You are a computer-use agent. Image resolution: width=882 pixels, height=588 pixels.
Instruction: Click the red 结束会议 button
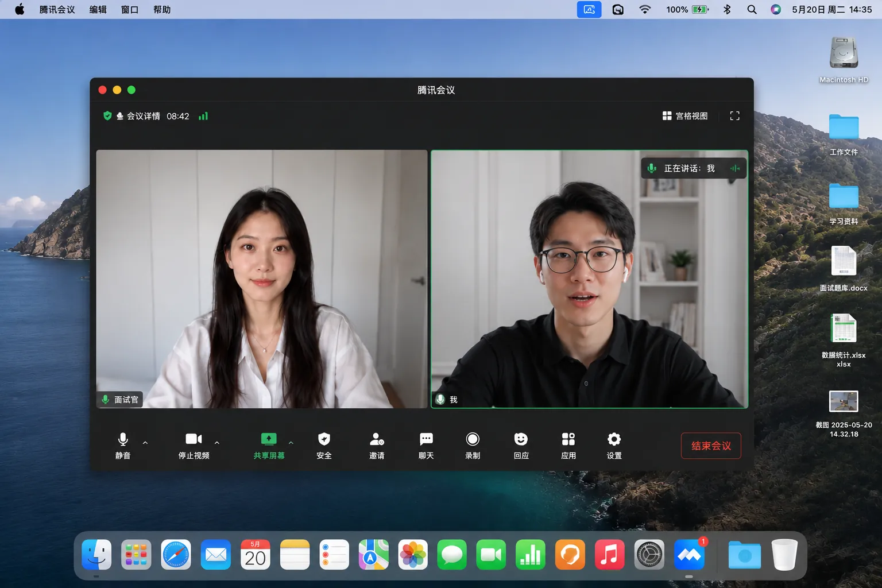tap(711, 446)
